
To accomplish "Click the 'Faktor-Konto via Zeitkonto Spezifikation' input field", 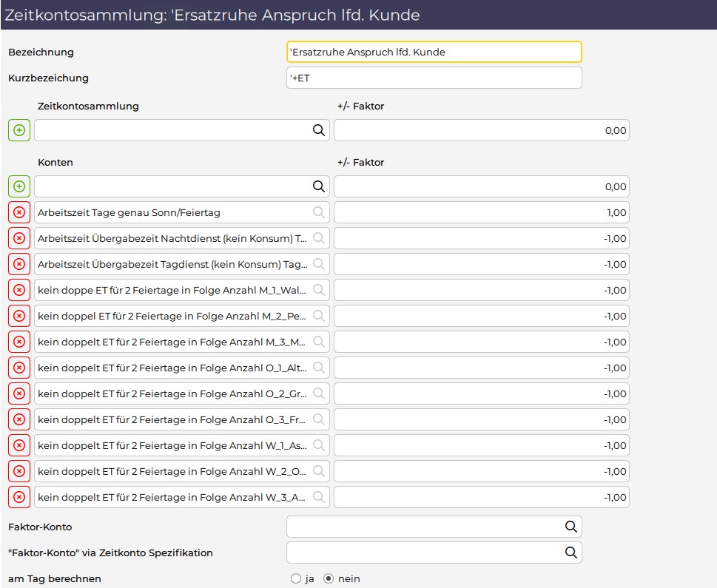I will tap(434, 552).
